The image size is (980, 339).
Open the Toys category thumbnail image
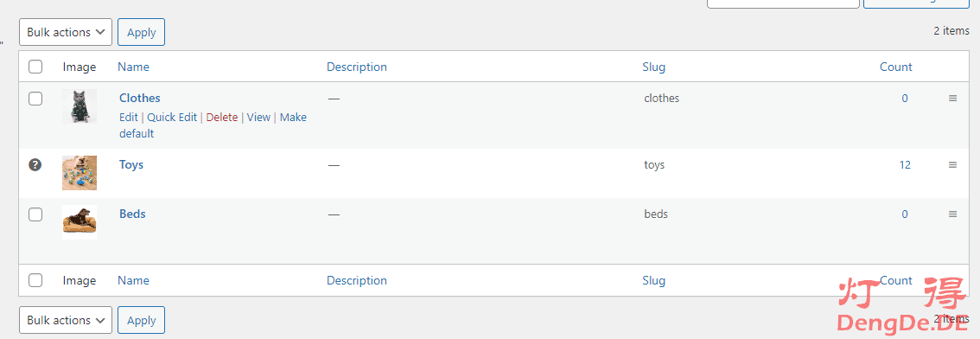point(80,173)
